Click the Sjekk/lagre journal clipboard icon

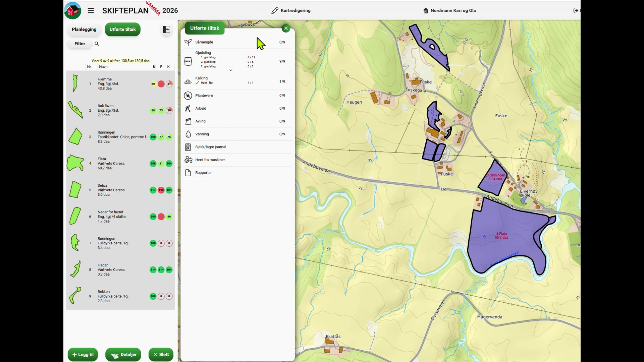[x=188, y=147]
